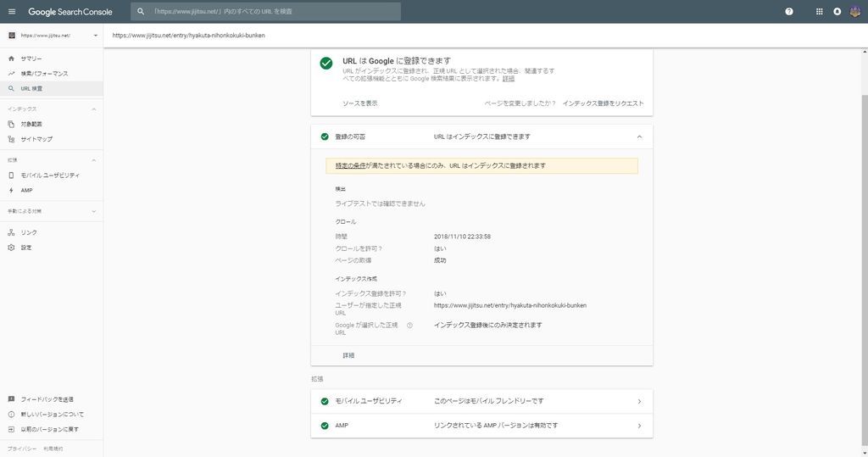Focus the URL inspection search field
Viewport: 868px width, 457px height.
[265, 12]
